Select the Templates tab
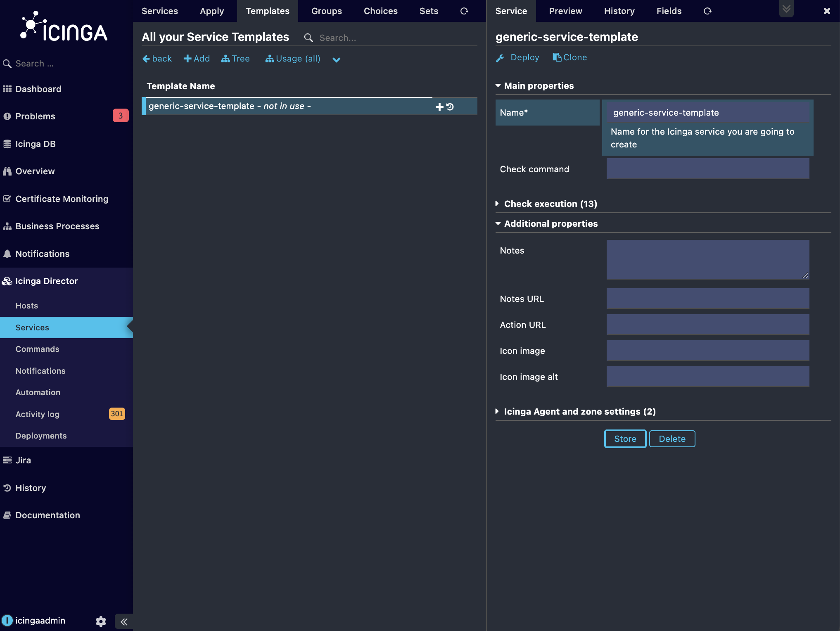 click(x=268, y=11)
